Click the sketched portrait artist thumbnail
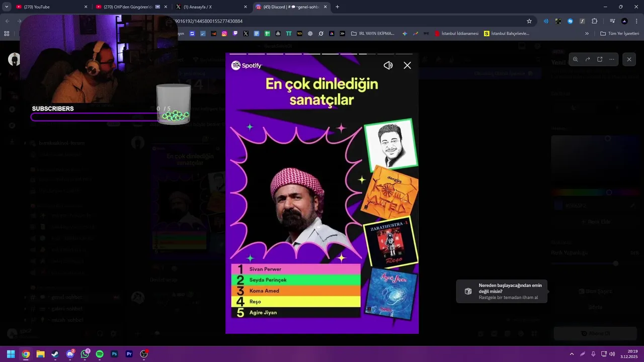The height and width of the screenshot is (362, 644). (391, 144)
